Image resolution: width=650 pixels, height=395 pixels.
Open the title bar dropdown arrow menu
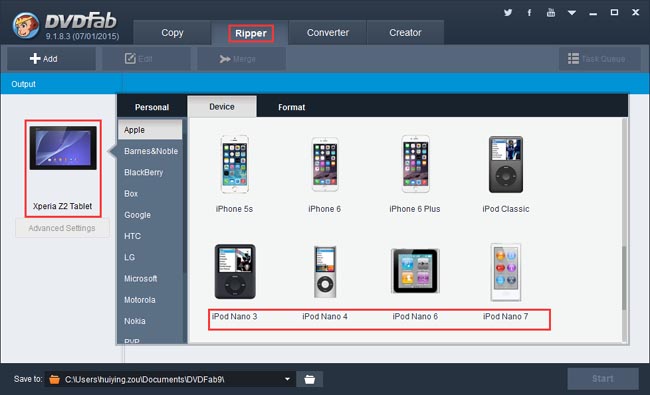(572, 13)
